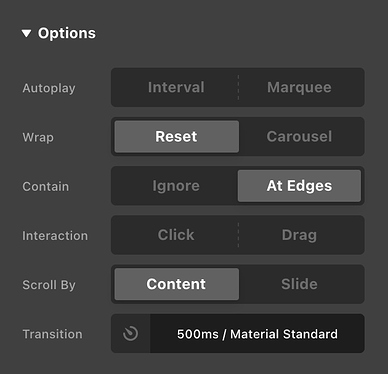The height and width of the screenshot is (374, 388).
Task: Click the transition timer icon
Action: (130, 333)
